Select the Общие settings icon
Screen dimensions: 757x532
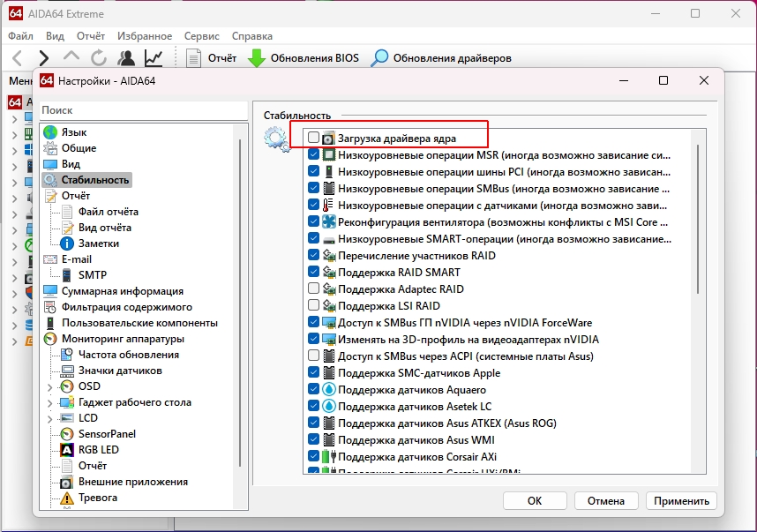click(x=50, y=147)
